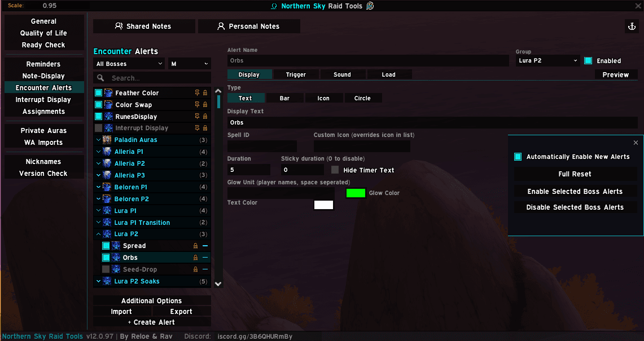Click the Lura P1 boss icon
This screenshot has width=644, height=341.
click(107, 211)
